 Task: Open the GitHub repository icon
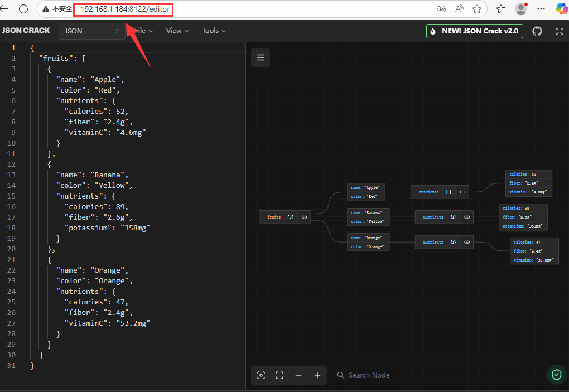(x=537, y=31)
